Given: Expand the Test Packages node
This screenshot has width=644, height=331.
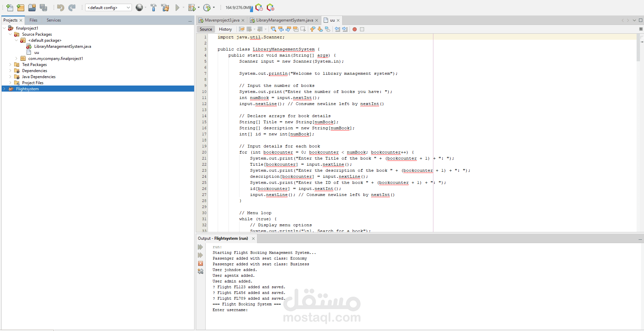Looking at the screenshot, I should 10,65.
